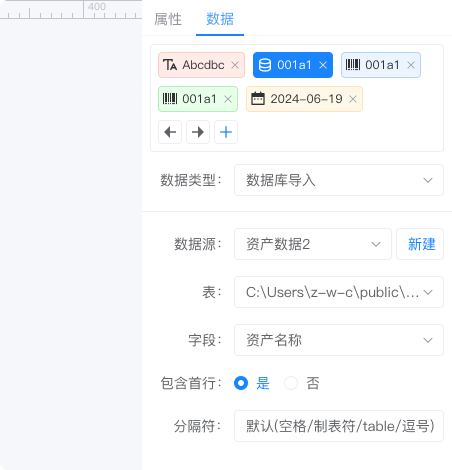This screenshot has width=452, height=470.
Task: Click the 新建 button
Action: click(x=420, y=244)
